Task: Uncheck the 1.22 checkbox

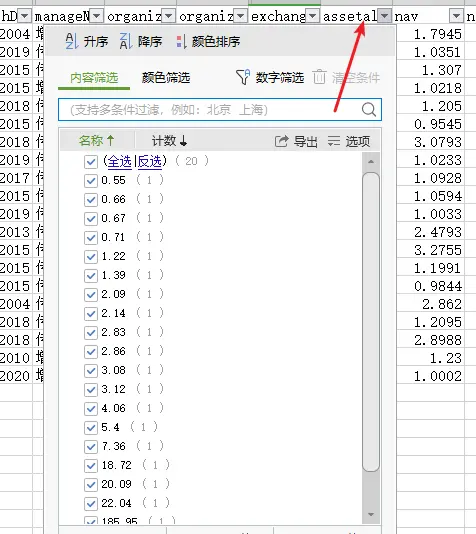Action: click(91, 257)
